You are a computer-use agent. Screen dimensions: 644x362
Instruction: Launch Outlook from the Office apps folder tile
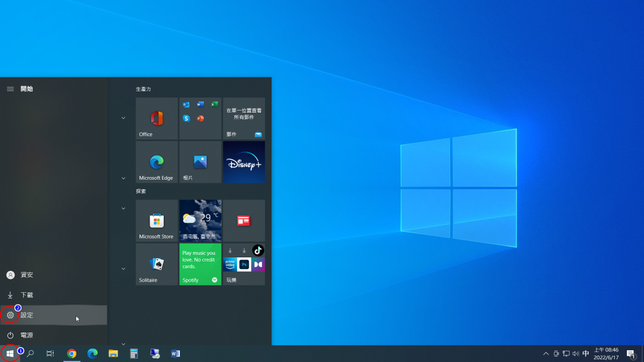[x=186, y=105]
